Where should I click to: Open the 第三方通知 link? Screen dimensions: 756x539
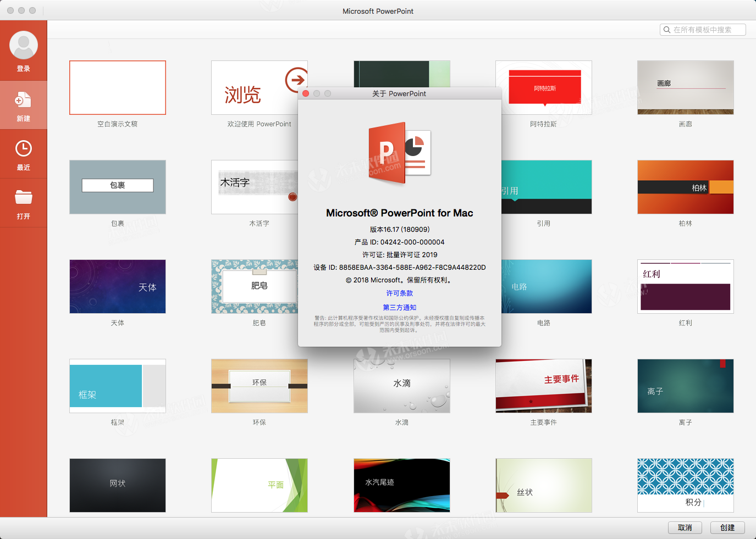(400, 307)
